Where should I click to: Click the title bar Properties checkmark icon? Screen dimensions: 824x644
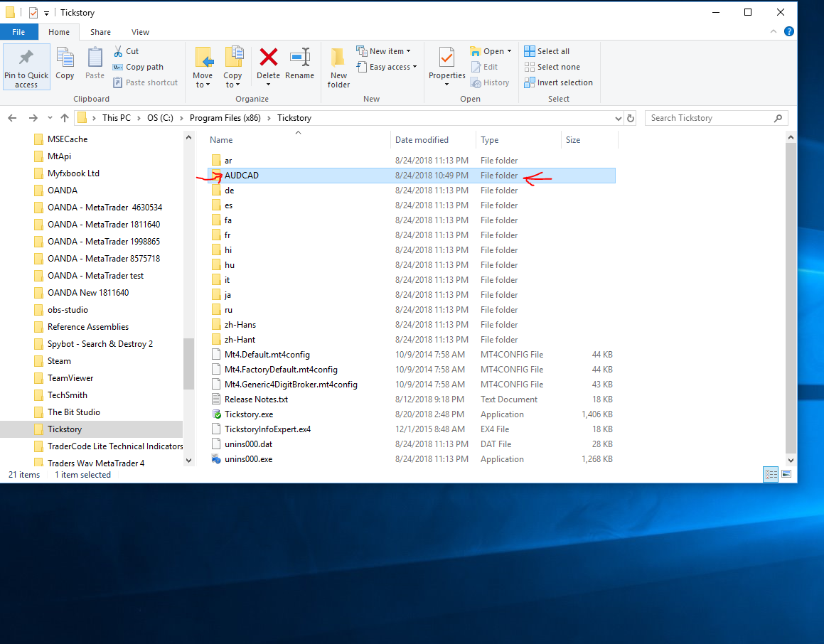coord(33,13)
